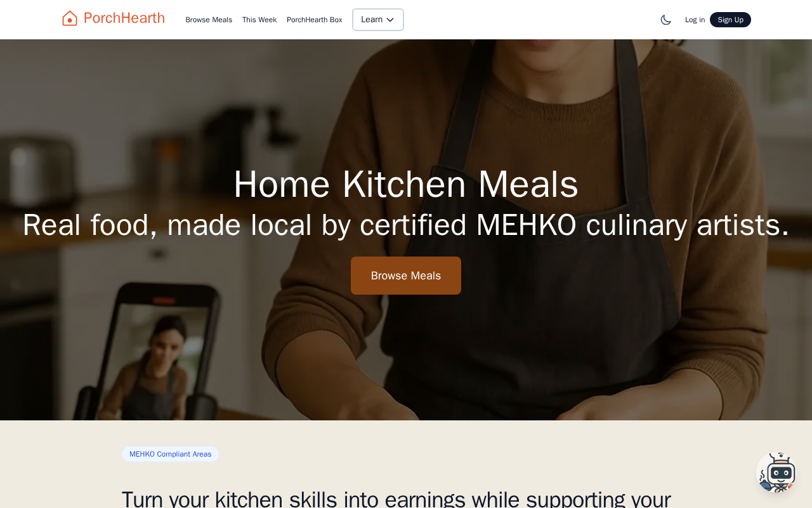Screen dimensions: 812x508
Task: Click the Home Kitchen Meals headline
Action: 406,184
